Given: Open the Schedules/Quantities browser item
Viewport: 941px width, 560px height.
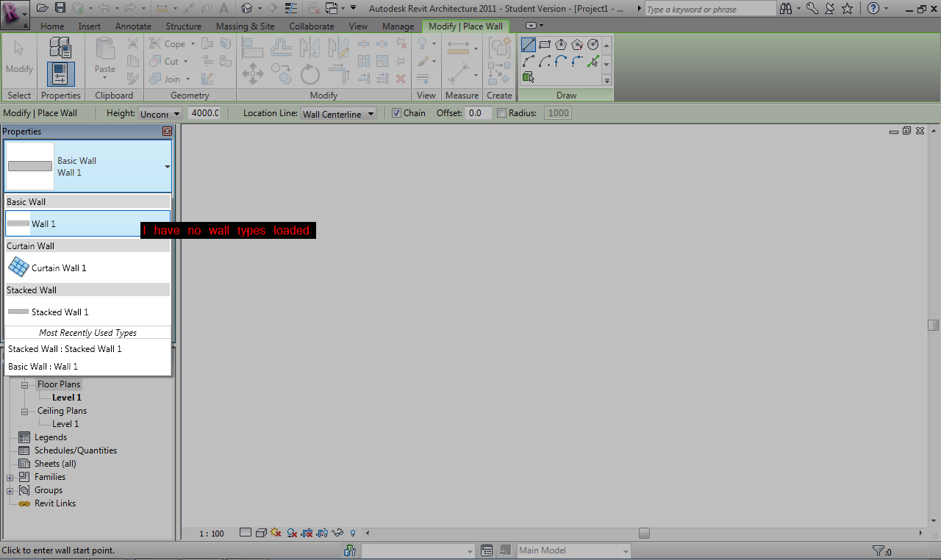Looking at the screenshot, I should click(x=76, y=450).
